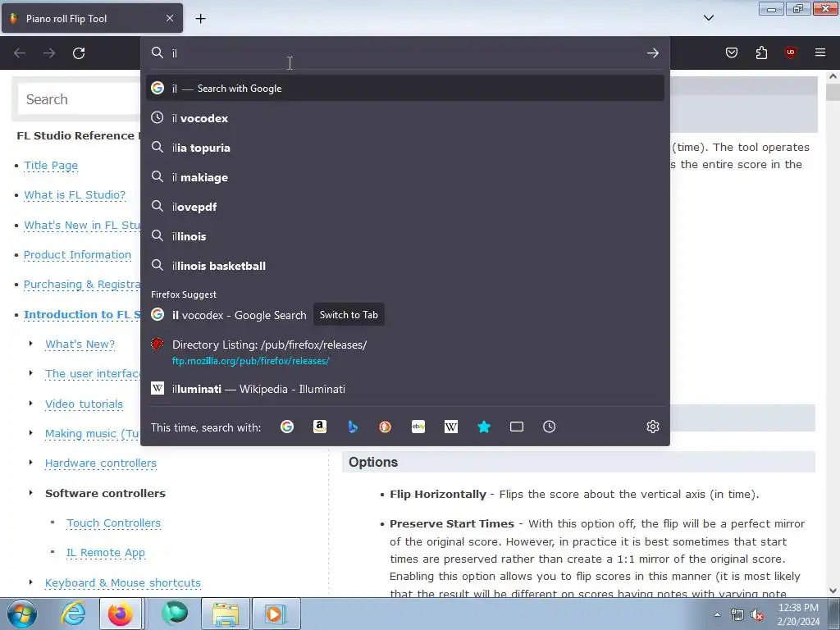840x630 pixels.
Task: Open illuminati Wikipedia suggestion
Action: click(405, 389)
